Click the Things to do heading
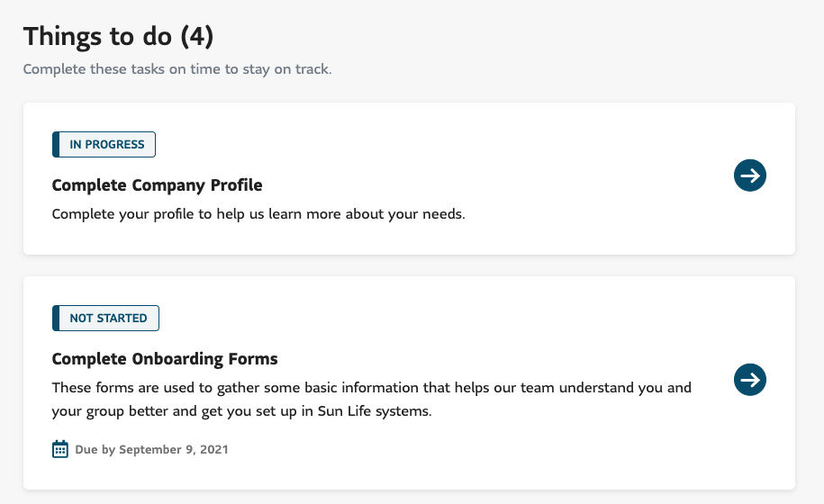This screenshot has height=504, width=824. [98, 37]
